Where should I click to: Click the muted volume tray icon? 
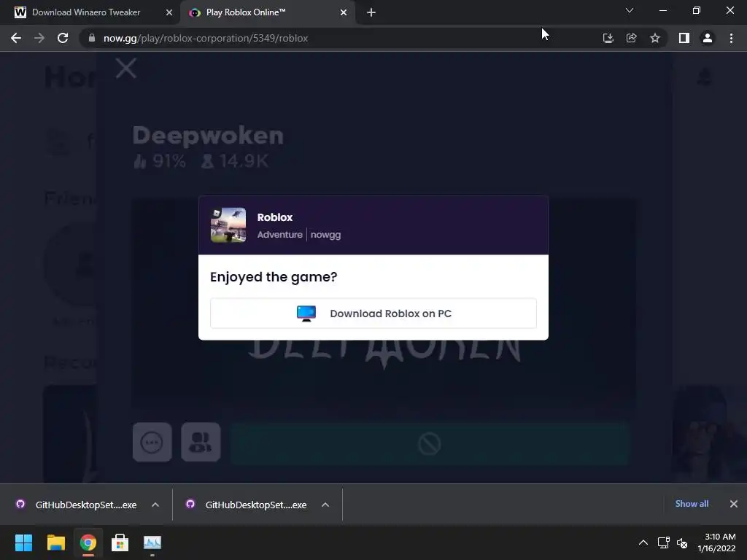click(x=682, y=542)
